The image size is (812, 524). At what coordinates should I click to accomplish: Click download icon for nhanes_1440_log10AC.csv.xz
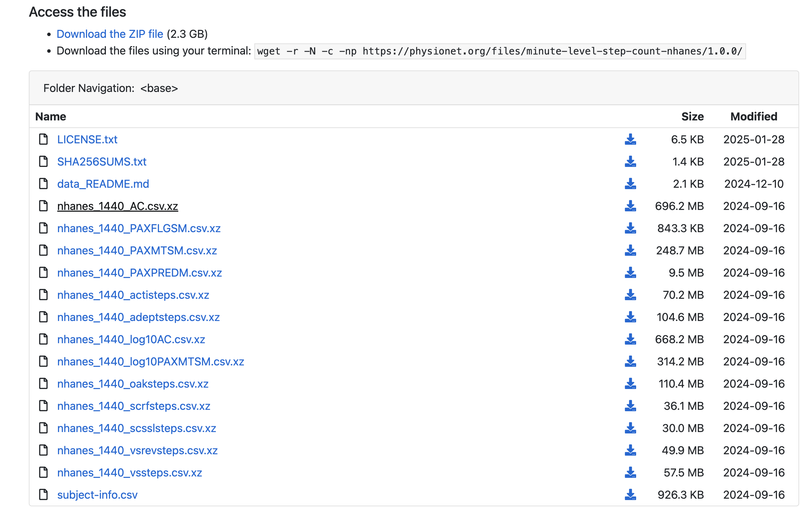[630, 339]
